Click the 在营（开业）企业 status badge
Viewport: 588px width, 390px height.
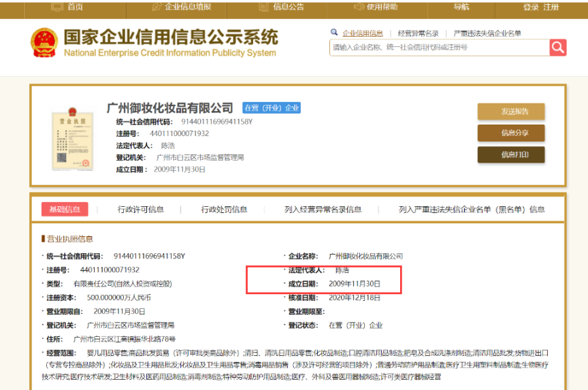pos(272,108)
